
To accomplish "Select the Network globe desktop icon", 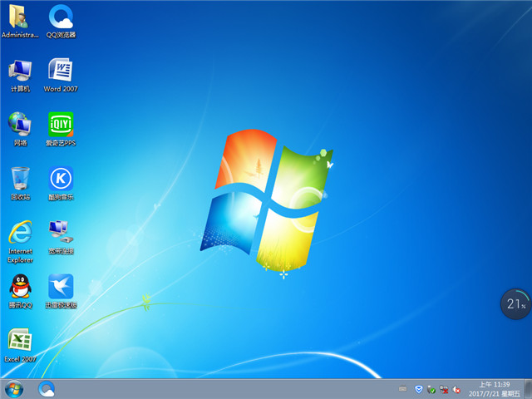I will pyautogui.click(x=20, y=125).
